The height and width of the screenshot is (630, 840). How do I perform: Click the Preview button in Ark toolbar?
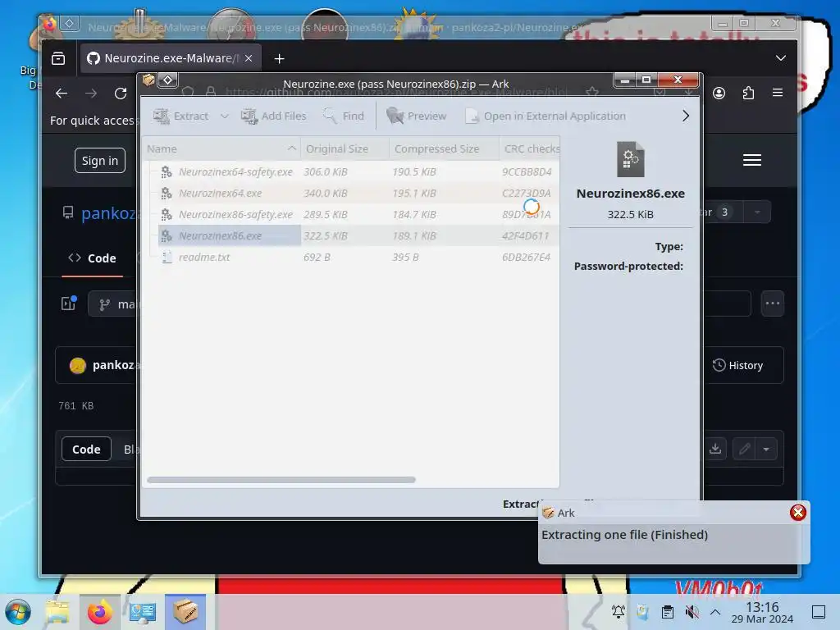pyautogui.click(x=416, y=116)
